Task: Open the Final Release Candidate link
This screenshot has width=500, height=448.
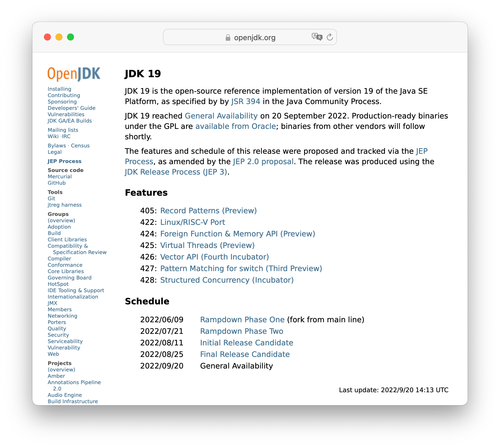Action: (x=245, y=354)
